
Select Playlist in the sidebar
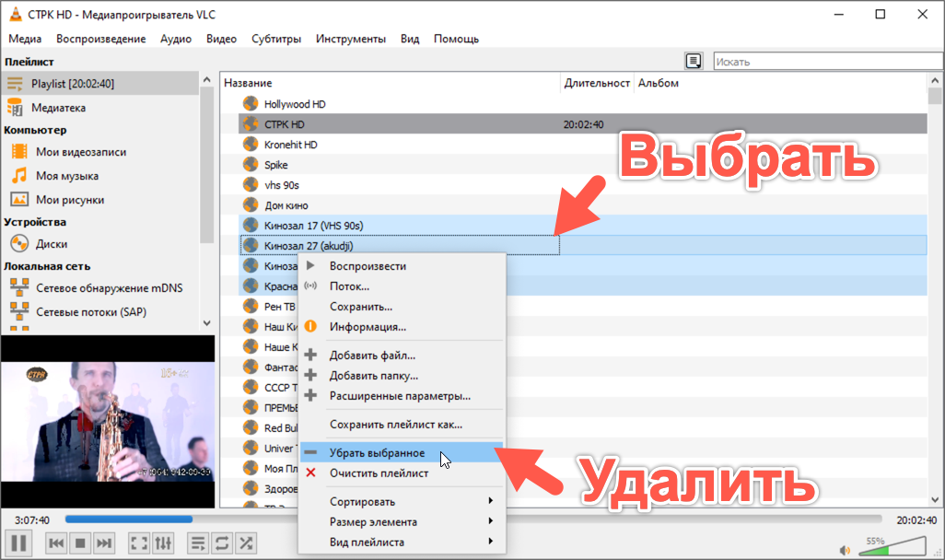tap(99, 83)
